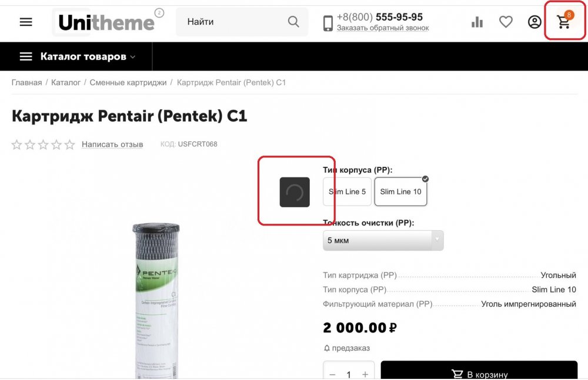Add product with В корзину button
This screenshot has width=588, height=380.
[479, 371]
